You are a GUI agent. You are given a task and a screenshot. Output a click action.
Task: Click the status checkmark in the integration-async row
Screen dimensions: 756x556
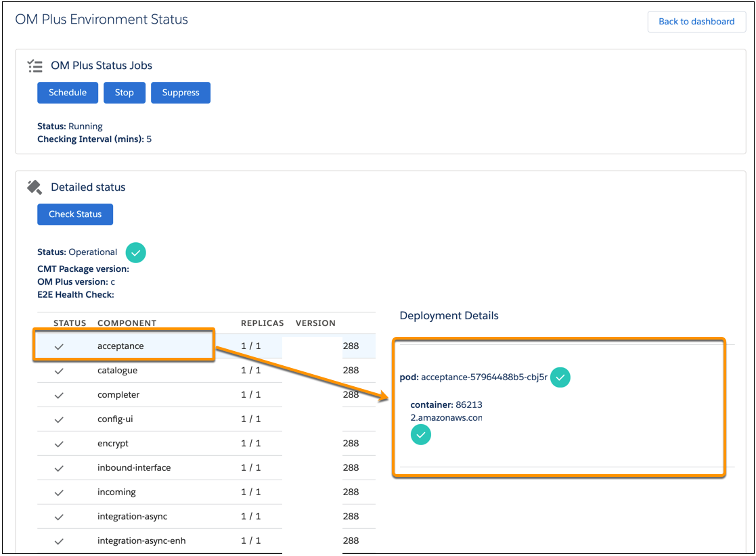pyautogui.click(x=59, y=517)
